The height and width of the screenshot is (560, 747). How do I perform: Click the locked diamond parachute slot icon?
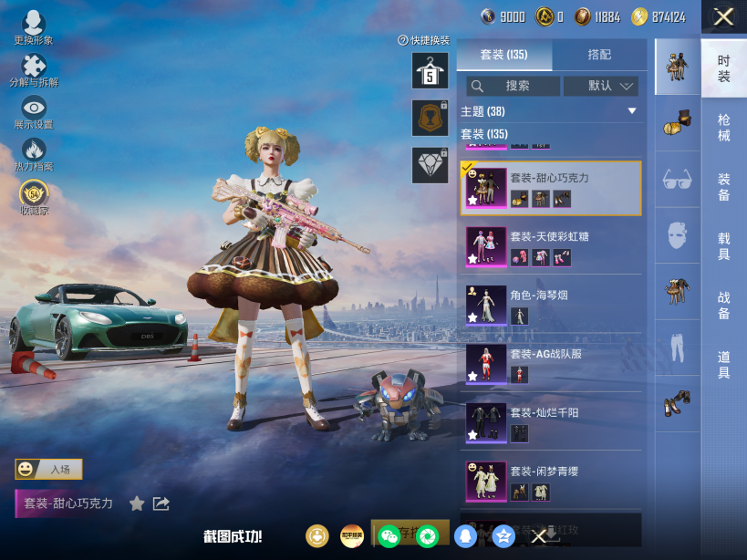430,165
